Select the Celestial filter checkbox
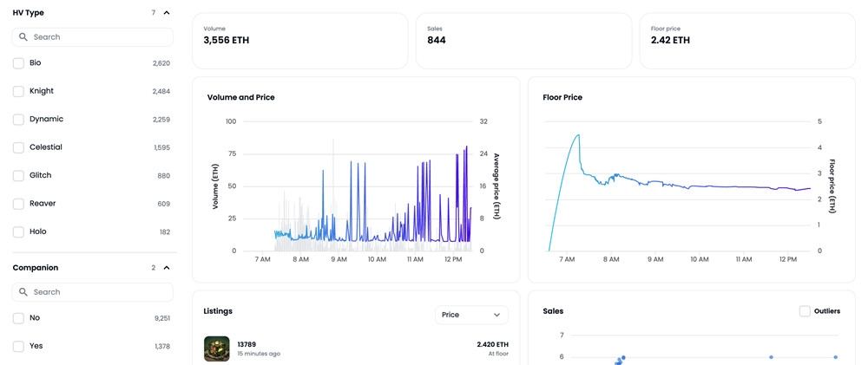868x365 pixels. (x=18, y=147)
